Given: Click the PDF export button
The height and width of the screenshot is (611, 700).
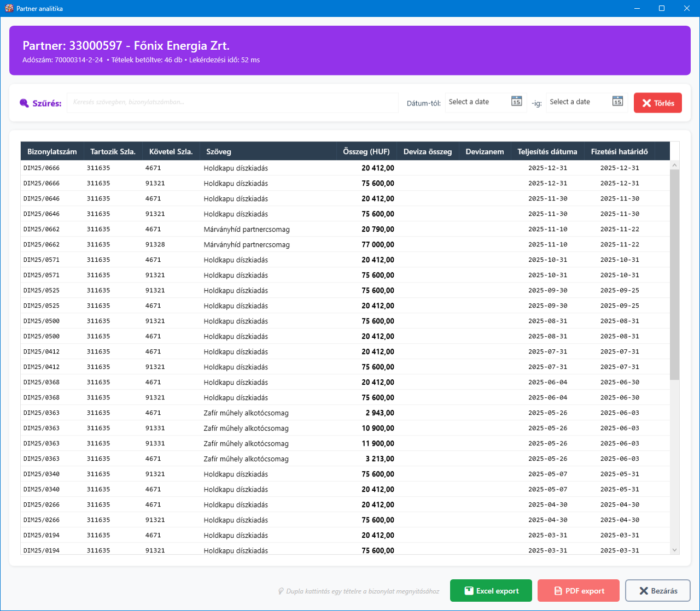Looking at the screenshot, I should pyautogui.click(x=578, y=590).
